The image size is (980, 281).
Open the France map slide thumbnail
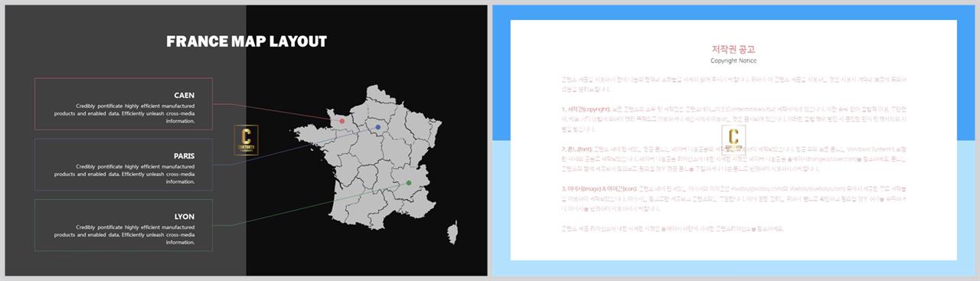click(x=246, y=140)
